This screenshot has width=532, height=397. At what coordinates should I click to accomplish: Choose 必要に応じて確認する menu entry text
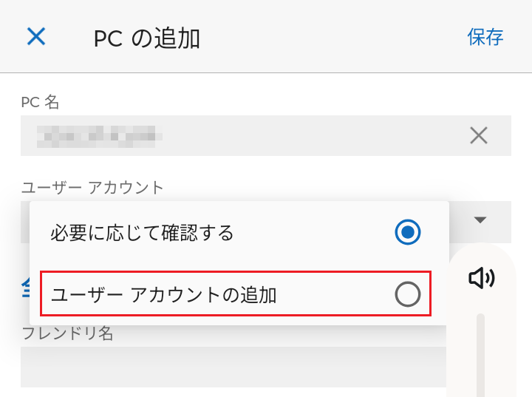point(142,234)
